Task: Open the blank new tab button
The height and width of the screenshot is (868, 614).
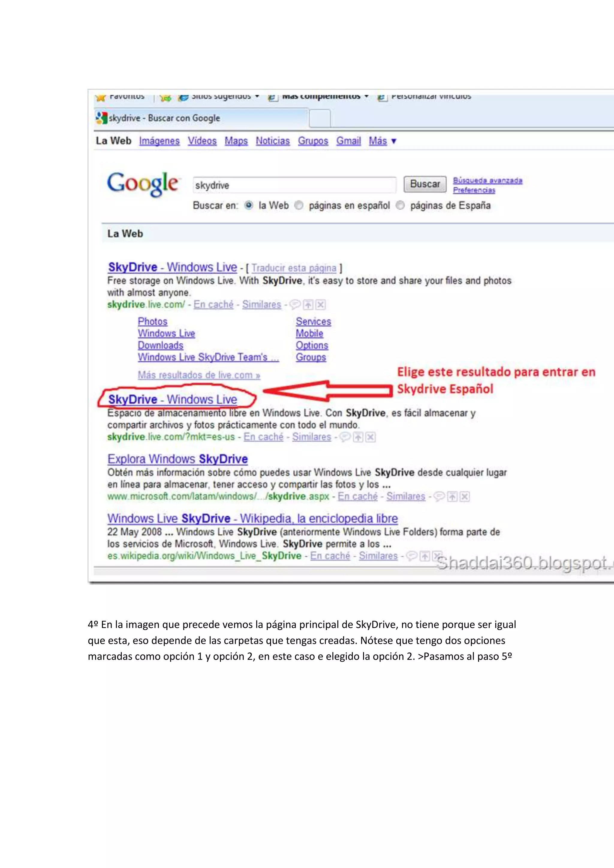Action: (x=320, y=118)
